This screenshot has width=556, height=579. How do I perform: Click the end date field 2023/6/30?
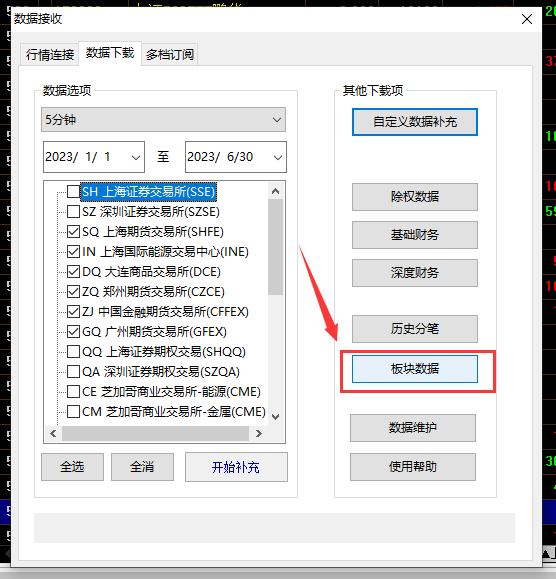236,157
